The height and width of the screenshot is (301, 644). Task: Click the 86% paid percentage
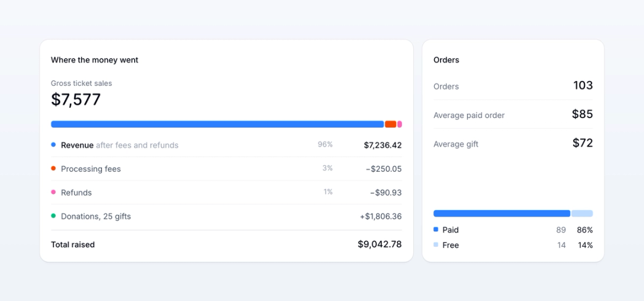click(x=585, y=230)
